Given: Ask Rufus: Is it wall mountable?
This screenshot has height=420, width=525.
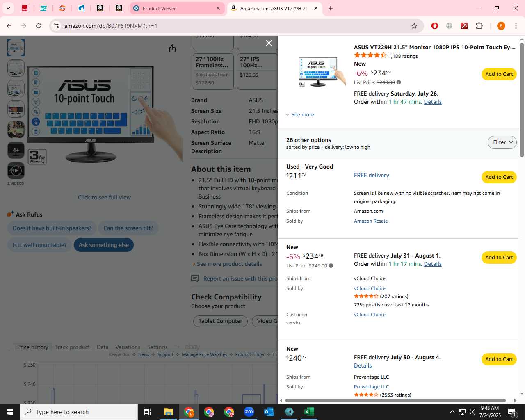Looking at the screenshot, I should pyautogui.click(x=39, y=245).
